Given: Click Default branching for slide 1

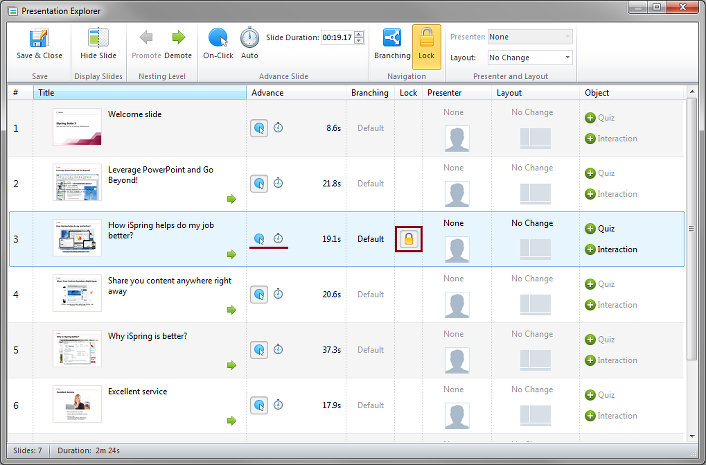Looking at the screenshot, I should point(371,128).
